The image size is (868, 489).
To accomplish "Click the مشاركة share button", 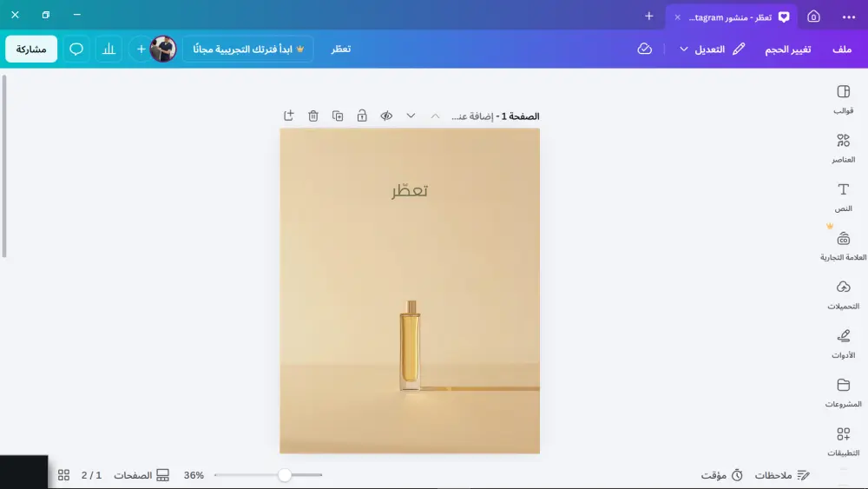I will click(31, 49).
